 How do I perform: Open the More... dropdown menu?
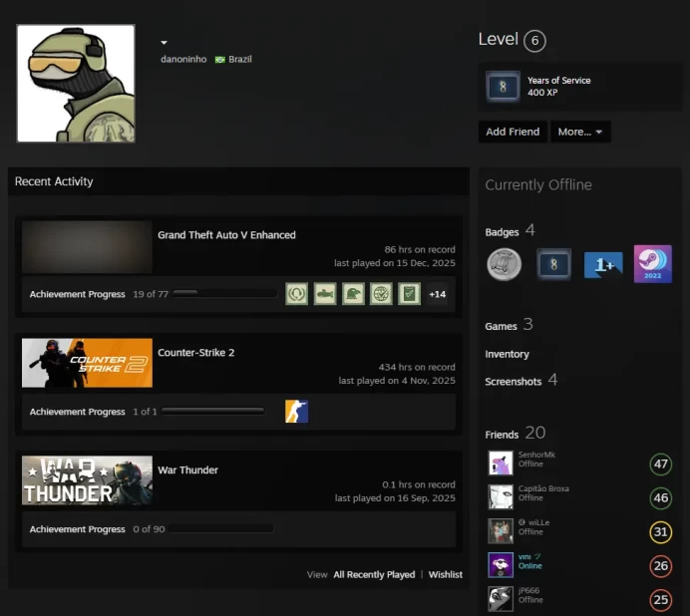click(580, 132)
